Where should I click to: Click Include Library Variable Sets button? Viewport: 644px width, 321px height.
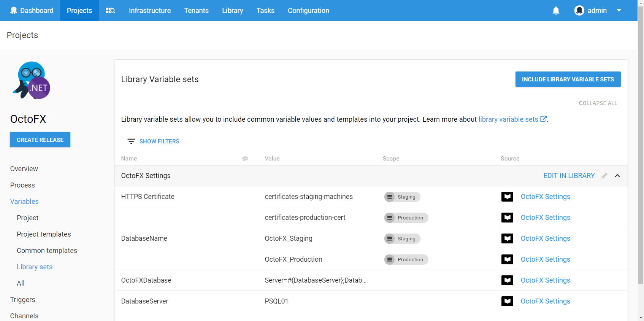568,79
